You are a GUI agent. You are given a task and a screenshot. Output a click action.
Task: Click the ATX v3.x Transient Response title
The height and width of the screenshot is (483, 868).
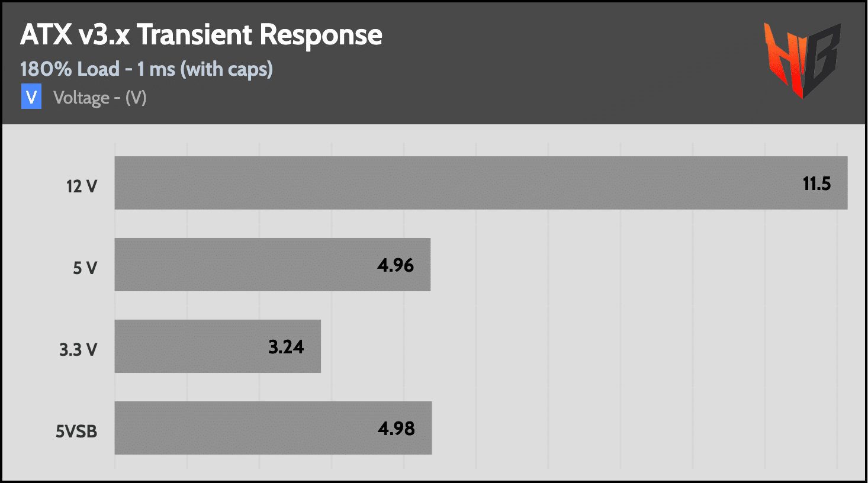tap(201, 35)
